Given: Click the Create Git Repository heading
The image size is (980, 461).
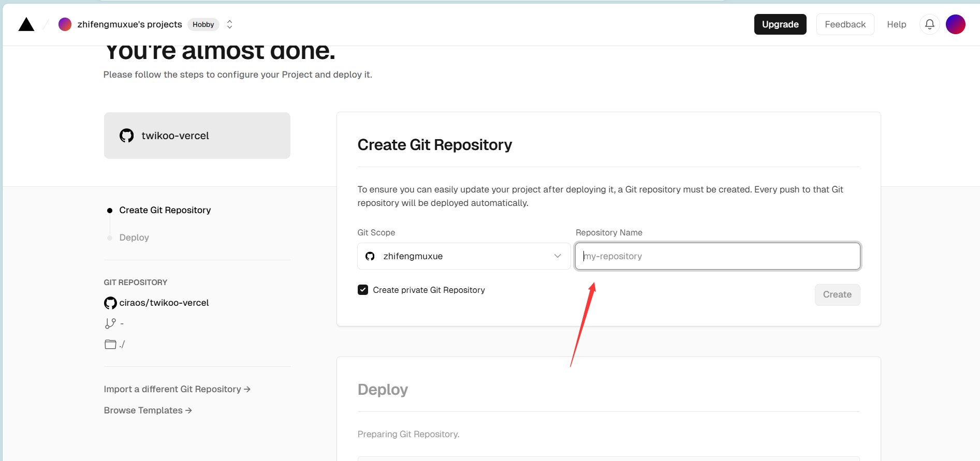Looking at the screenshot, I should 435,145.
